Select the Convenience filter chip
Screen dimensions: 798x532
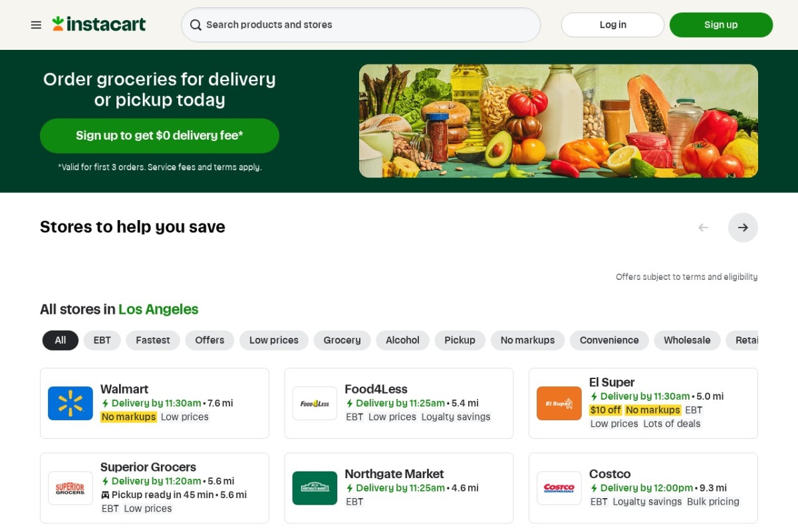[609, 340]
